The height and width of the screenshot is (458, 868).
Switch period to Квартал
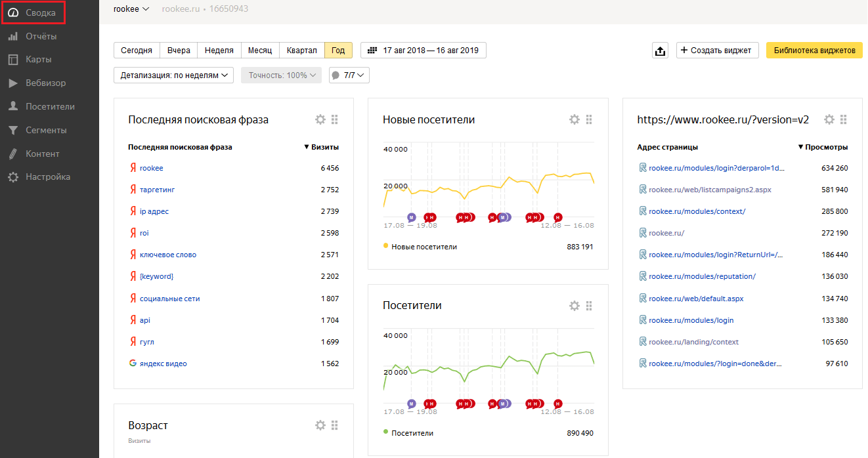(x=302, y=51)
